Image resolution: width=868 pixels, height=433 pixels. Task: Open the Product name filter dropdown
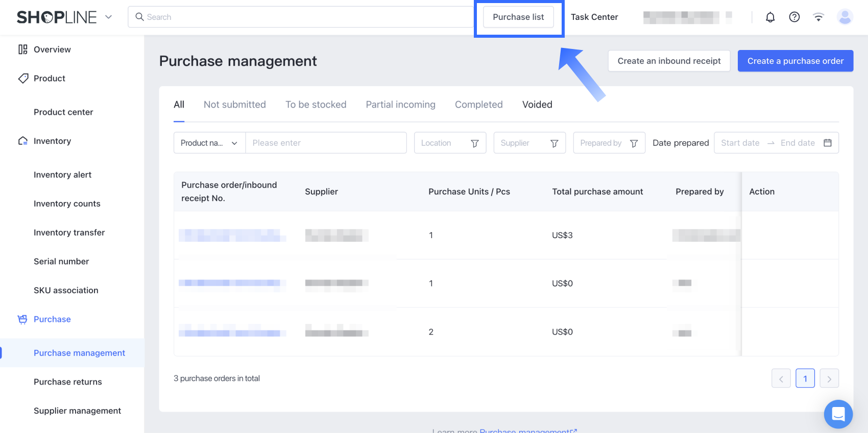(209, 143)
